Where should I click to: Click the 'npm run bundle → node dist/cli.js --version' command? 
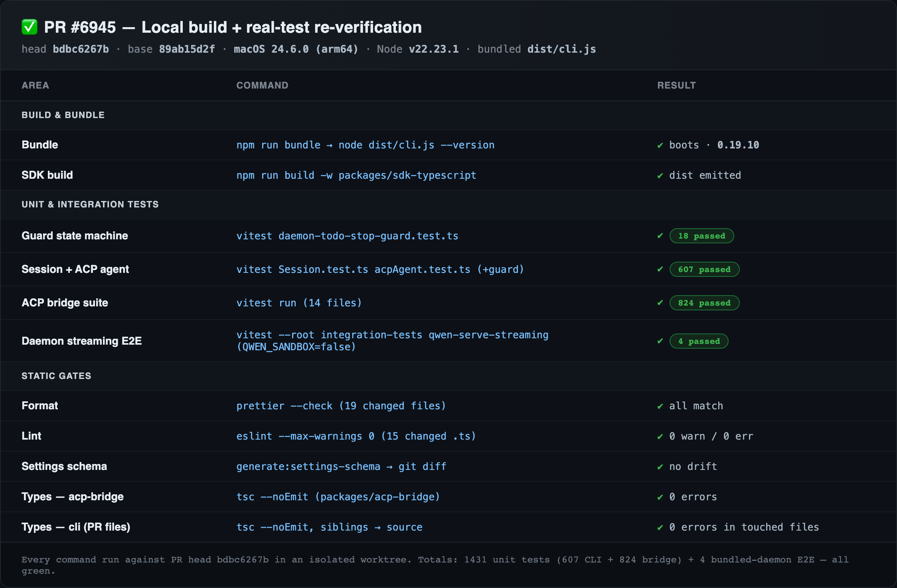[x=366, y=145]
